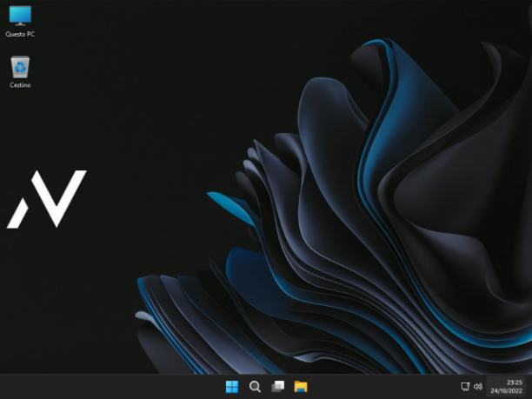Open taskbar Search magnifier
The image size is (532, 399).
[255, 387]
